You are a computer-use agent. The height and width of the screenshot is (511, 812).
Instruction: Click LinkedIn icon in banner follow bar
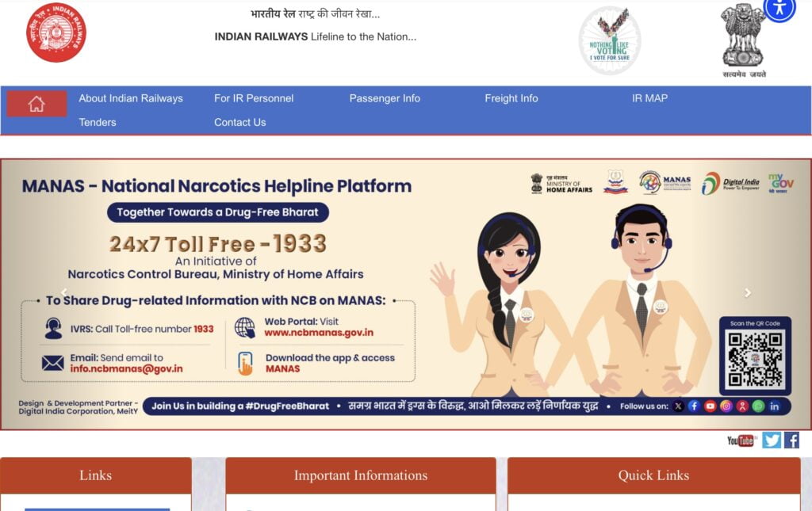pos(774,406)
